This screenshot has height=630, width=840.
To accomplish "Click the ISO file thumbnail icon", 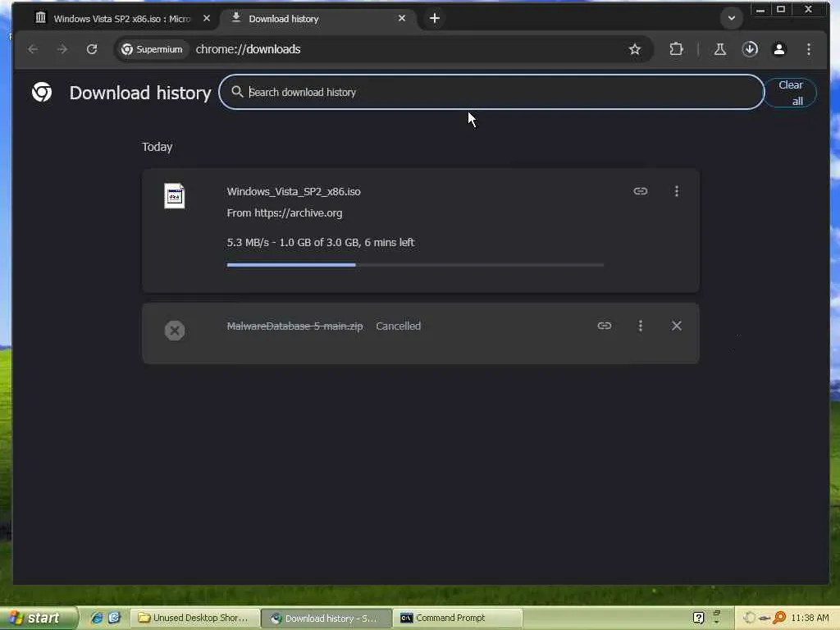I will click(175, 195).
